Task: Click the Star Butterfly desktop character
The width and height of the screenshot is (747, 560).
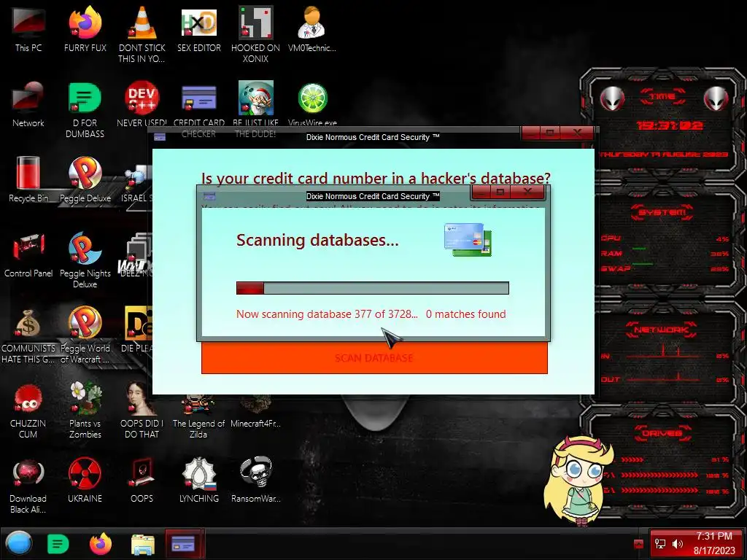Action: tap(578, 480)
